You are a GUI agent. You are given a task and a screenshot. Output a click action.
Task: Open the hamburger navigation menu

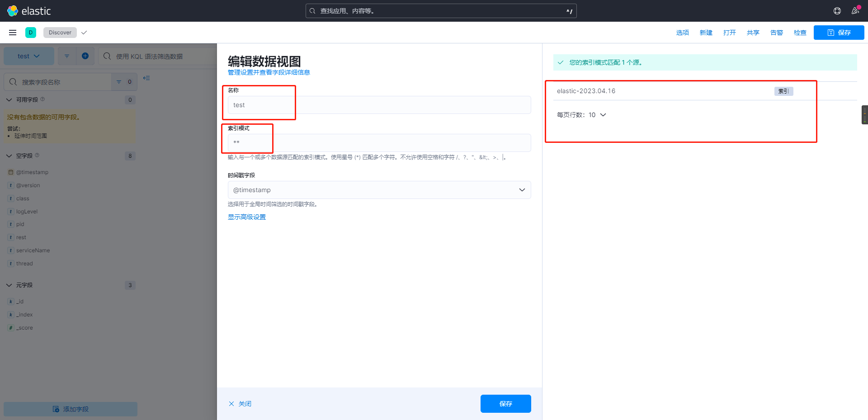(13, 33)
